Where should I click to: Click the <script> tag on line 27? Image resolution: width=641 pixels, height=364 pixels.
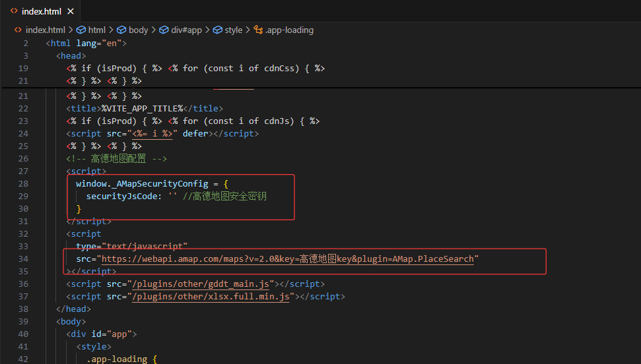(86, 171)
